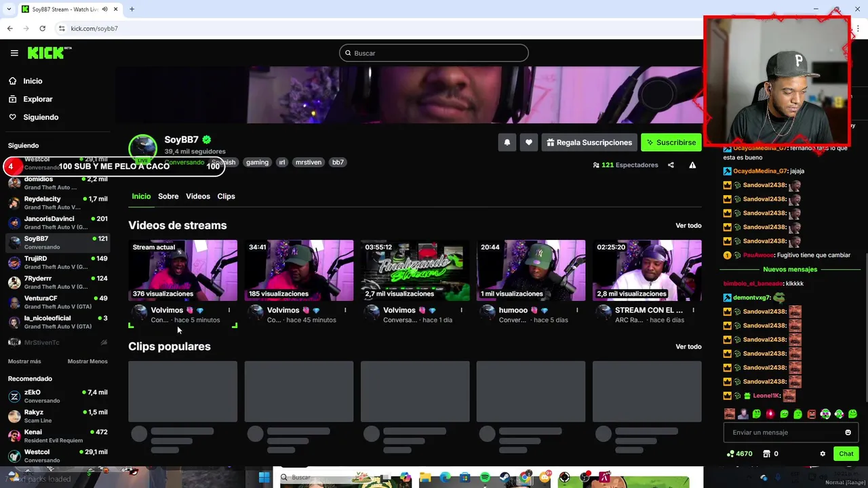
Task: Open Explorar in the sidebar
Action: tap(37, 99)
